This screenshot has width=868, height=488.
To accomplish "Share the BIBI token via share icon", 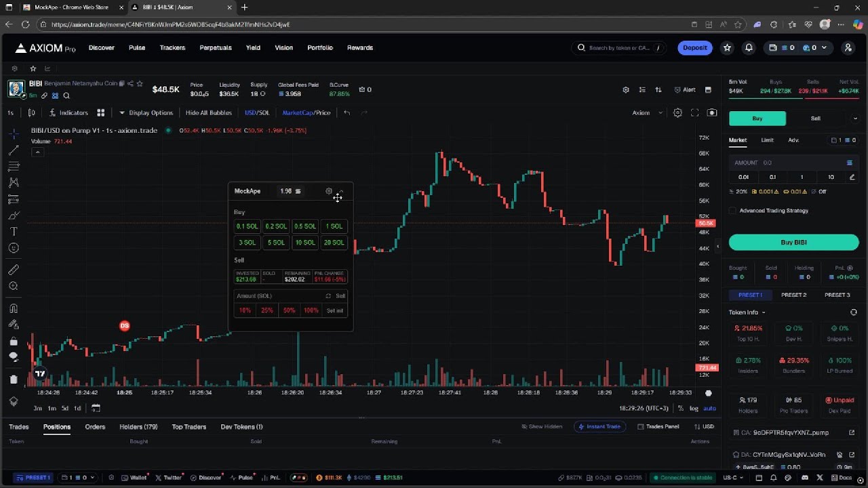I will [130, 84].
